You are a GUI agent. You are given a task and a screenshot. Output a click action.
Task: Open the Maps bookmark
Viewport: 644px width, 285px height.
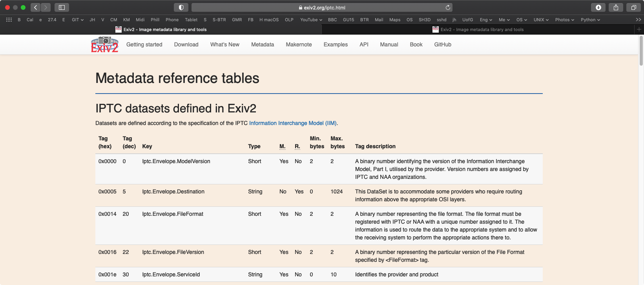tap(395, 20)
